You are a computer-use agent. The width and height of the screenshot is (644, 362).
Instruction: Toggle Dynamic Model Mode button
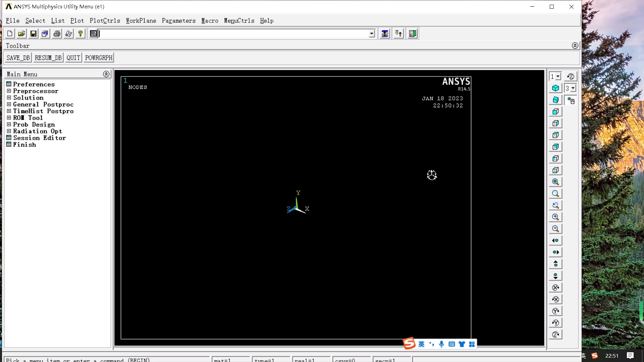click(x=571, y=100)
